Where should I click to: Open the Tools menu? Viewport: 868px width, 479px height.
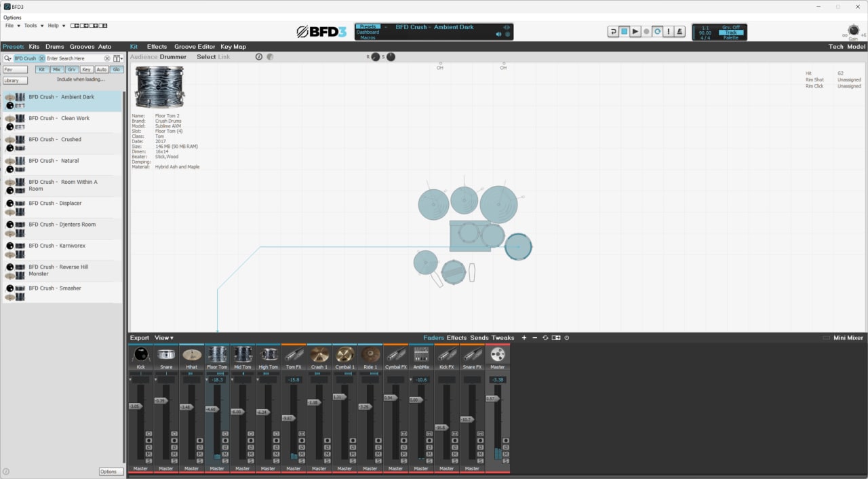click(33, 26)
